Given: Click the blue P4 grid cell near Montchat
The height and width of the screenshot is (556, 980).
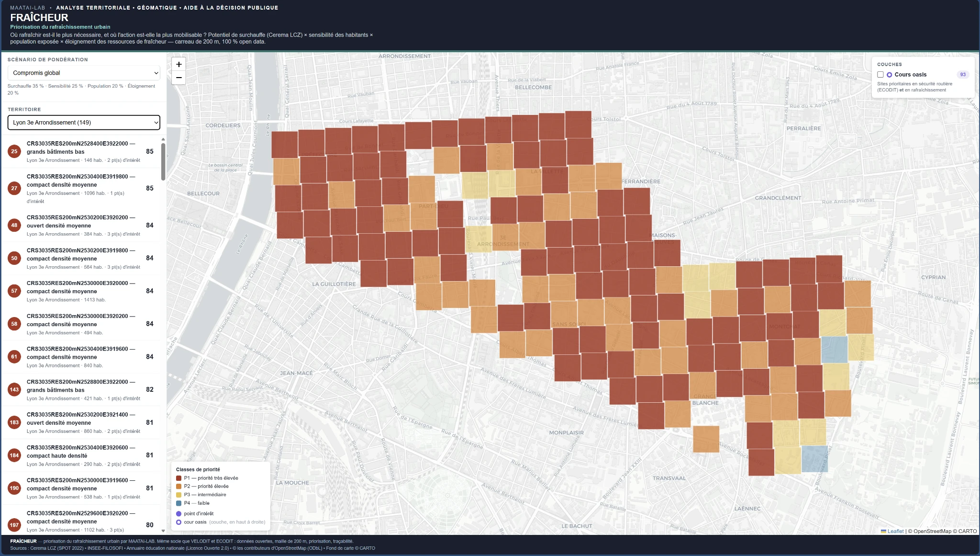Looking at the screenshot, I should click(x=834, y=349).
